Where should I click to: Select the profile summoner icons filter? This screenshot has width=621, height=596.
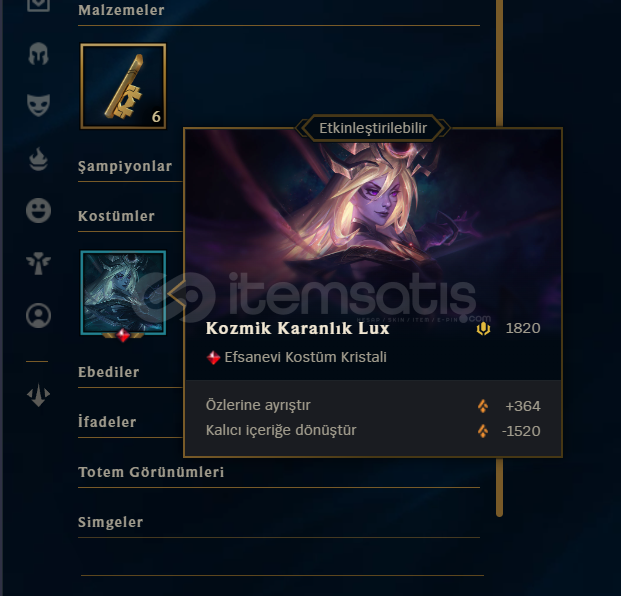pos(38,316)
